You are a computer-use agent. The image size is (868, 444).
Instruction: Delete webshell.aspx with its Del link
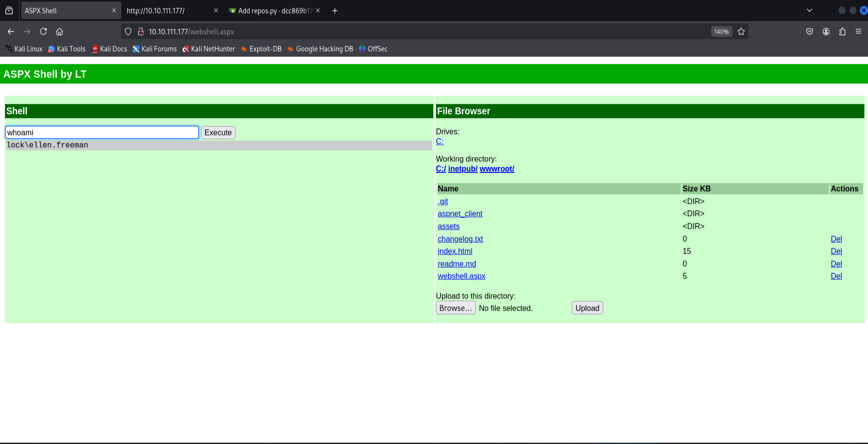pyautogui.click(x=836, y=276)
